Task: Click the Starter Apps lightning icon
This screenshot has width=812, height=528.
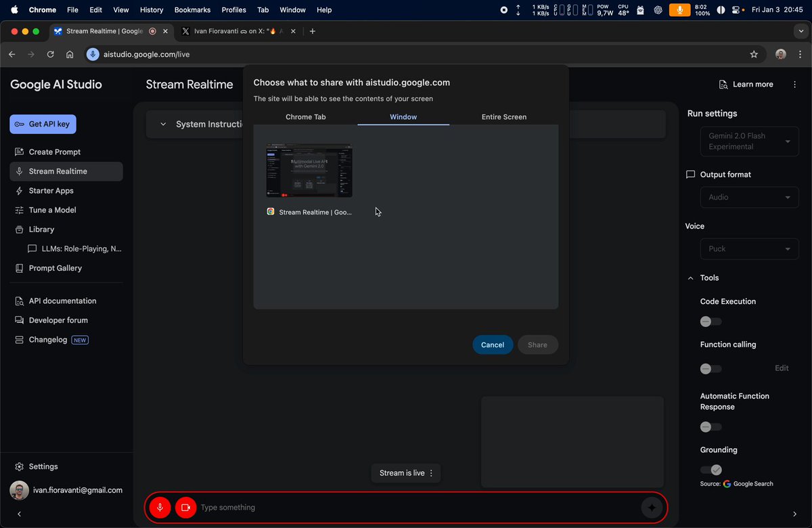Action: 19,191
